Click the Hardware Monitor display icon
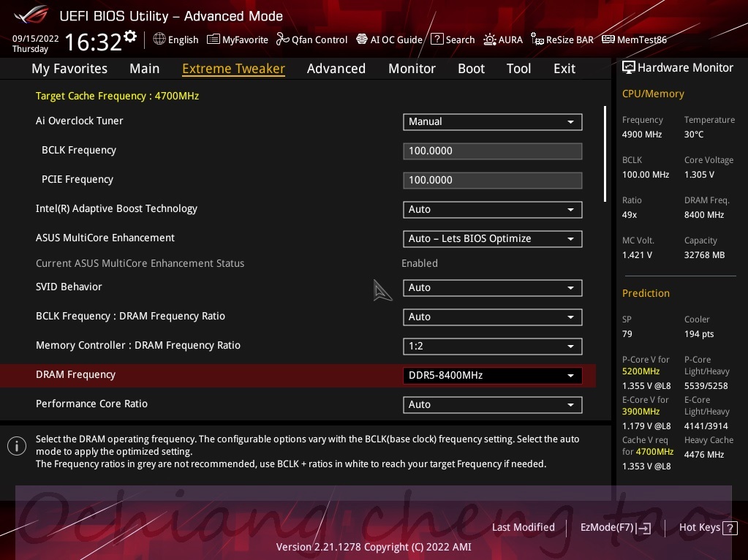The width and height of the screenshot is (748, 560). point(629,68)
